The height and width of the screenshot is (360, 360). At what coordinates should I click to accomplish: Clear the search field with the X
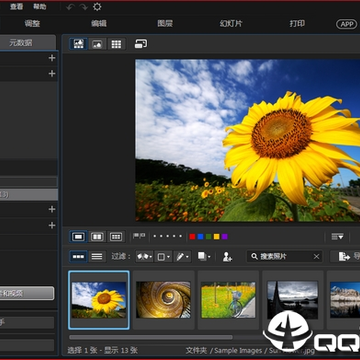pos(316,257)
